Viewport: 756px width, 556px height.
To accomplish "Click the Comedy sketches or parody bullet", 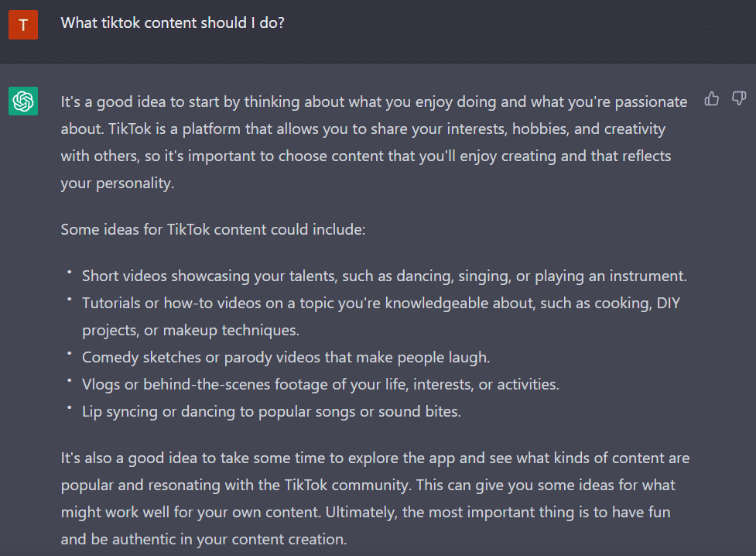I will (286, 357).
